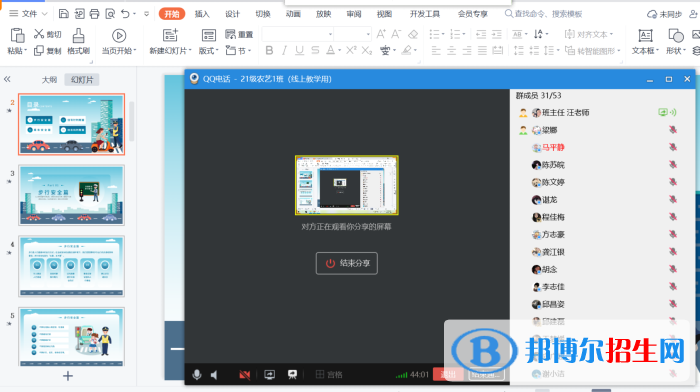Select slide 3 thumbnail 步行安全篇
700x392 pixels.
coord(71,195)
